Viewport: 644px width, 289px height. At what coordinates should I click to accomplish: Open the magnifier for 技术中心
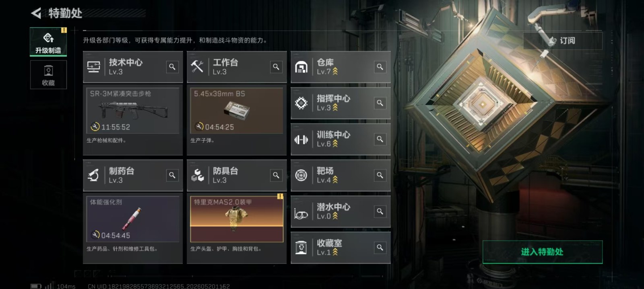(x=172, y=67)
